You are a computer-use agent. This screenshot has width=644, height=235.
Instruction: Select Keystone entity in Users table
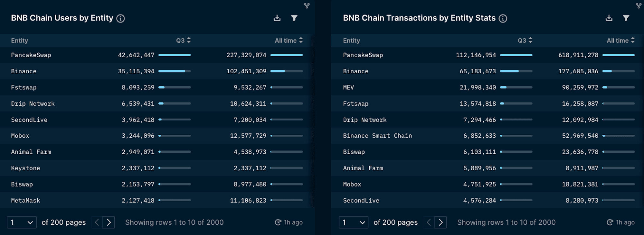pyautogui.click(x=25, y=168)
